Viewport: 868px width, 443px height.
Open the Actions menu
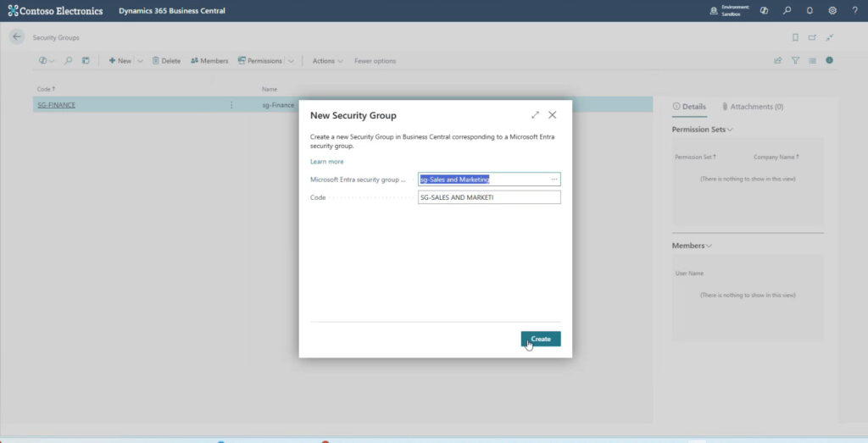[328, 61]
